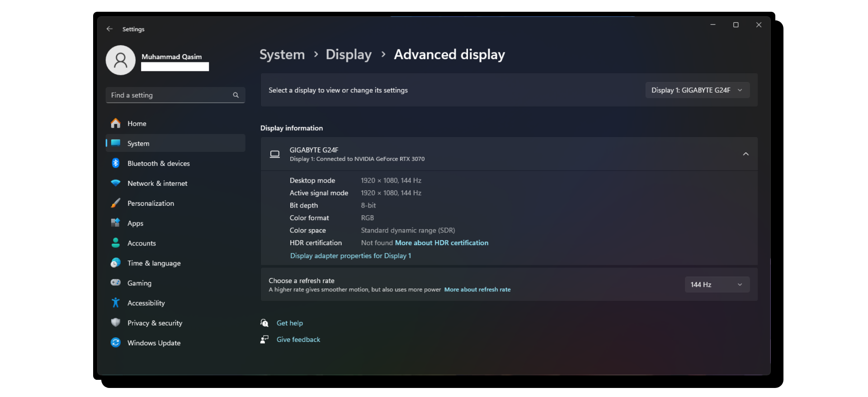Image resolution: width=868 pixels, height=397 pixels.
Task: Click the Muhammad Qasim account name
Action: [172, 57]
